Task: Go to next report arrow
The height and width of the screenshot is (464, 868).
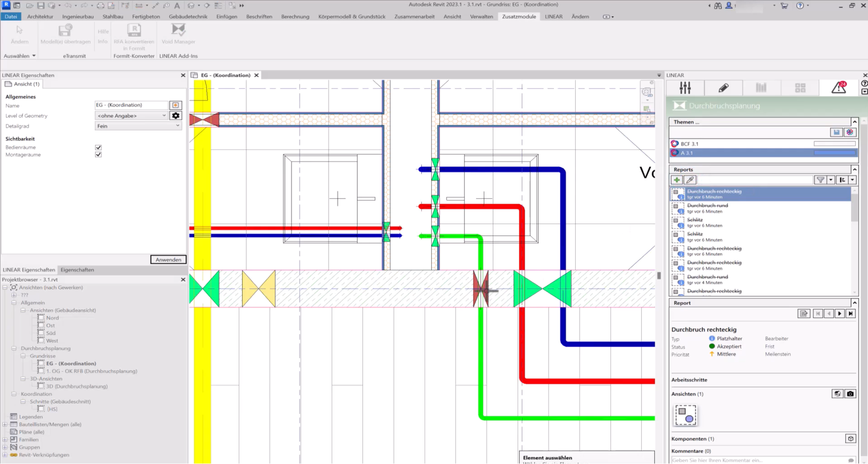Action: 840,314
